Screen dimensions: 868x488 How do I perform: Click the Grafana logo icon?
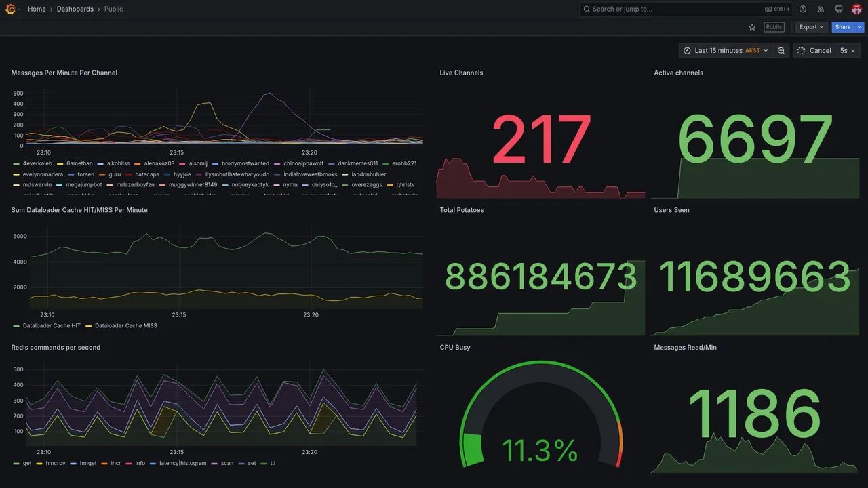(10, 9)
